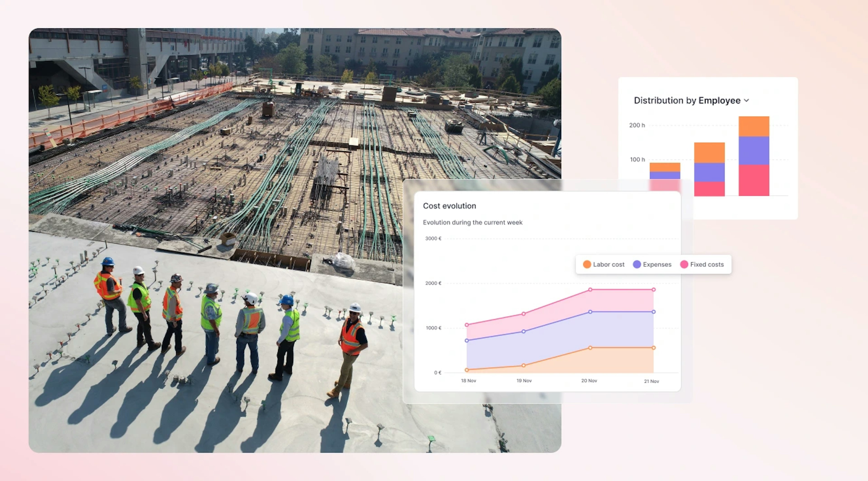Click the Cost evolution heading
The image size is (868, 481).
[x=450, y=206]
